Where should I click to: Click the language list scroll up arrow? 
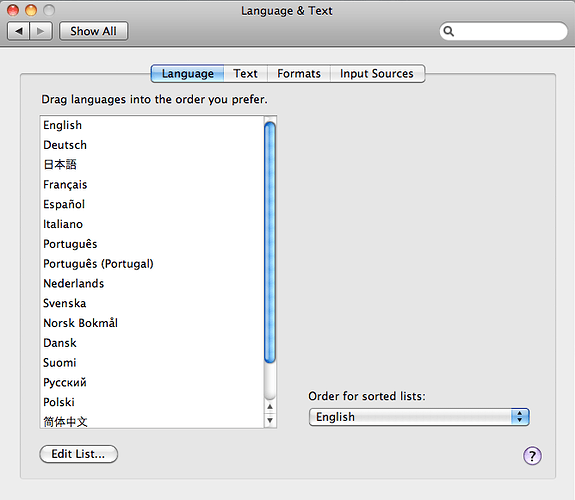270,406
